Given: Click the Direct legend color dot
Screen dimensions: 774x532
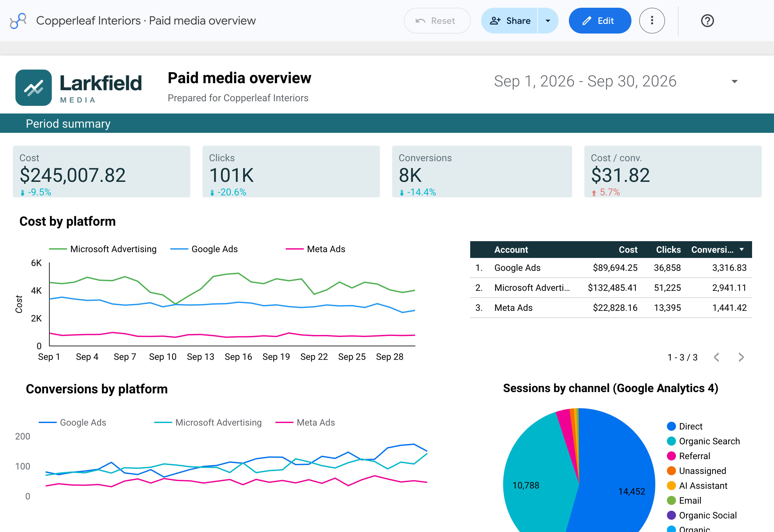Looking at the screenshot, I should (671, 426).
